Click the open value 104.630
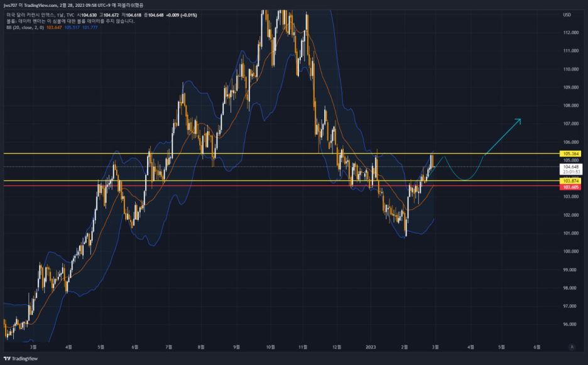Viewport: 588px width, 365px height. click(89, 15)
